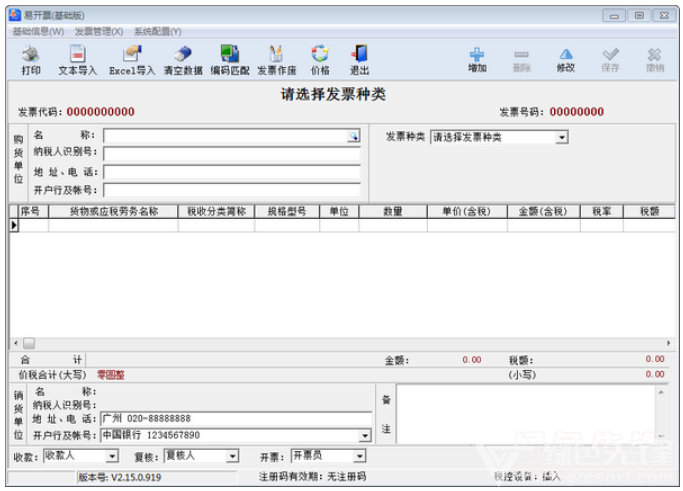683x491 pixels.
Task: Click the 注册码有效期: 无注册码 status text
Action: 312,477
